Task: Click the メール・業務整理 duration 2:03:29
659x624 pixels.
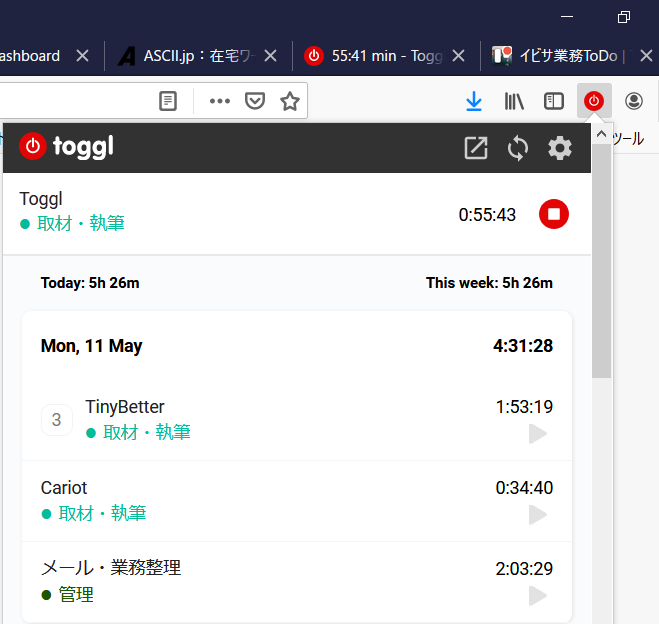Action: pyautogui.click(x=524, y=569)
